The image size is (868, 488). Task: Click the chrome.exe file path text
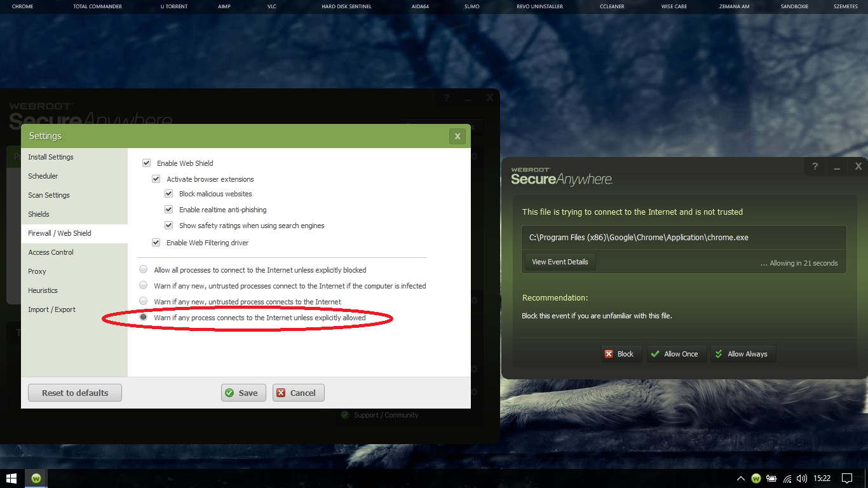(x=639, y=238)
